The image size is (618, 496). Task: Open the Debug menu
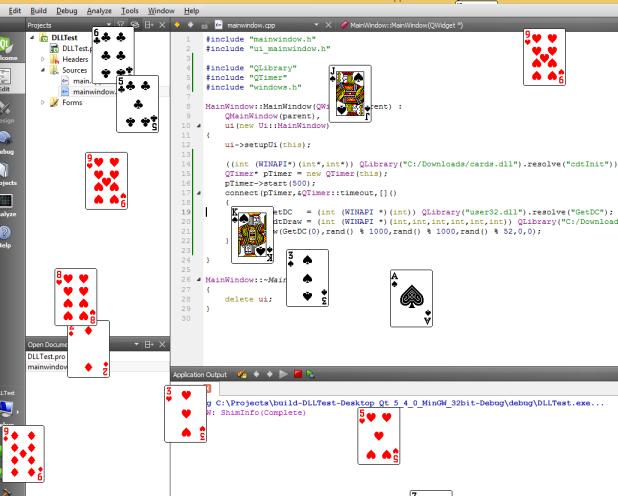pyautogui.click(x=67, y=11)
